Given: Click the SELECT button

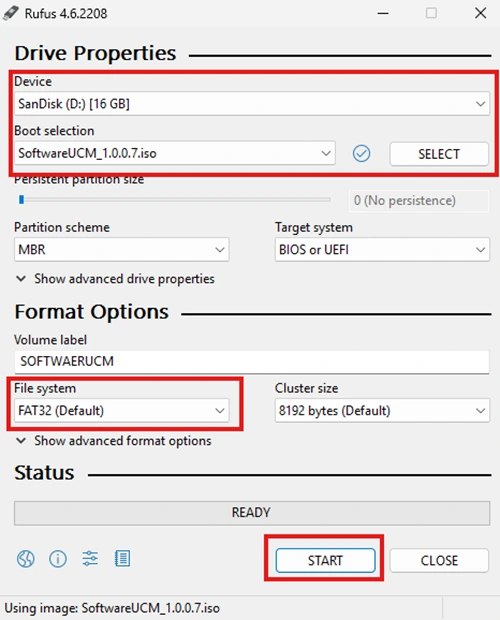Looking at the screenshot, I should point(439,154).
